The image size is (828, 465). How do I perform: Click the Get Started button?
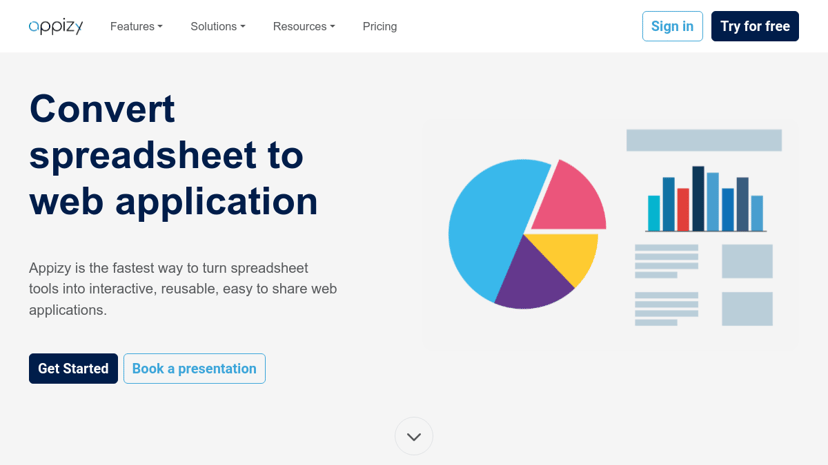pos(73,368)
